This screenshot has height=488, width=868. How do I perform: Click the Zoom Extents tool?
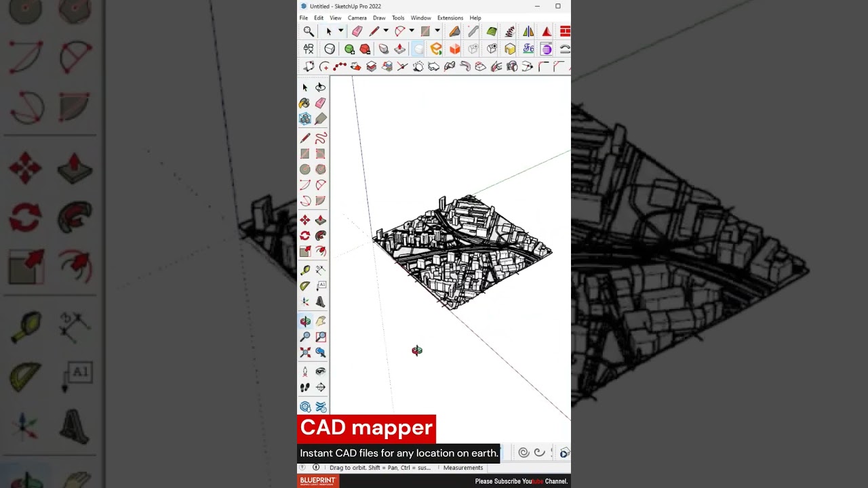[x=304, y=352]
